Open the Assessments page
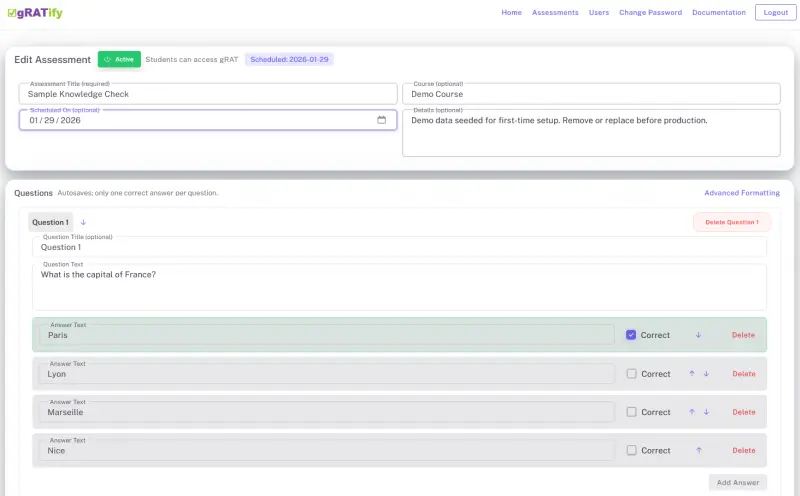 (555, 12)
